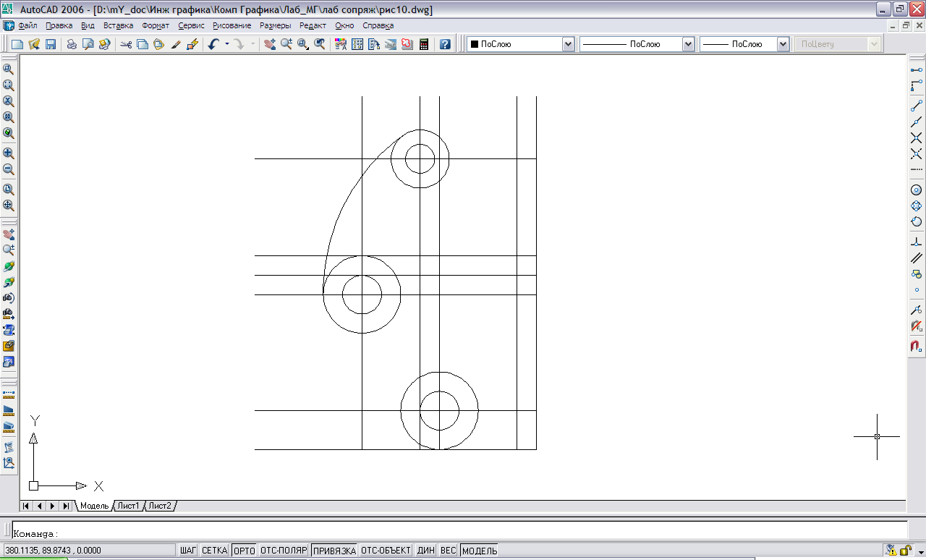Click Zoom In plus icon on left toolbar
Screen dimensions: 926x560
click(x=9, y=153)
